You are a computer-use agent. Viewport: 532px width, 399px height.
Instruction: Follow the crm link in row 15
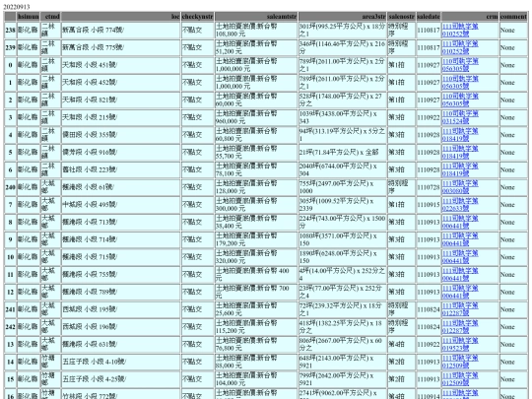(460, 379)
